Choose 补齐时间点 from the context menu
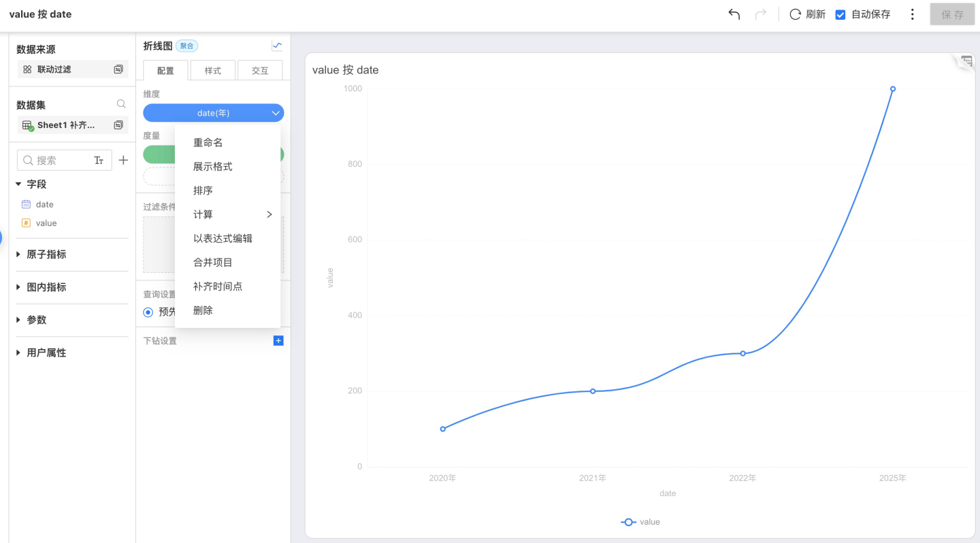The image size is (980, 543). click(218, 286)
